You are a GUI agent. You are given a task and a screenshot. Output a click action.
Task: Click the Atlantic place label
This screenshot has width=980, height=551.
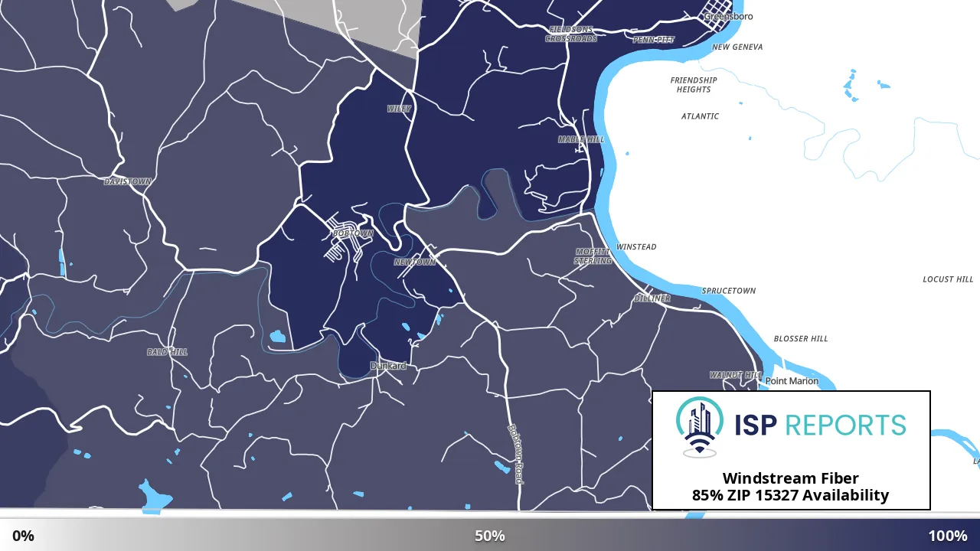pos(701,116)
